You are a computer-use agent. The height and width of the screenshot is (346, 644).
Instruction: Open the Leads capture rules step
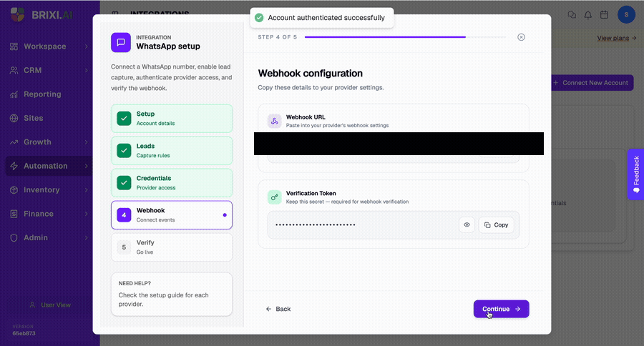172,151
